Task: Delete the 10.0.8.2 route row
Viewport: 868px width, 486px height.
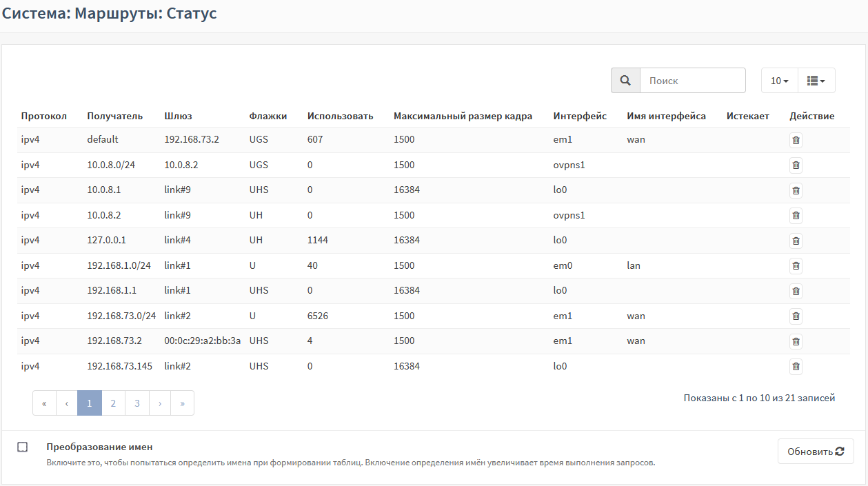Action: tap(796, 216)
